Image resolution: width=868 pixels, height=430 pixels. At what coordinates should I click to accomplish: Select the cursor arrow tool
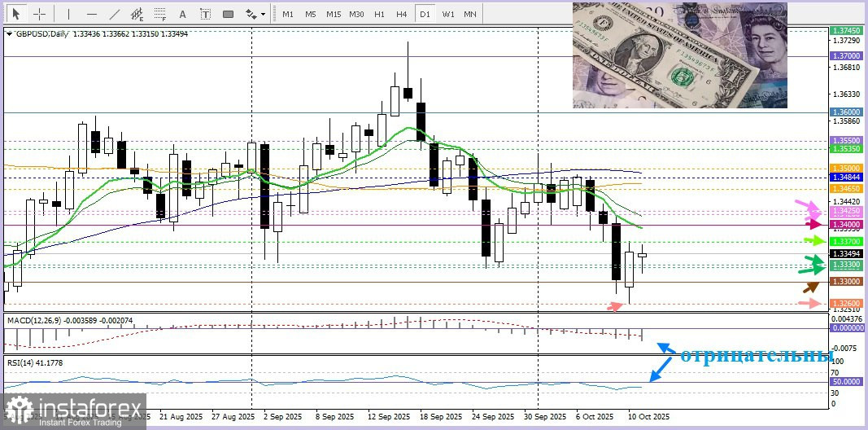(15, 14)
